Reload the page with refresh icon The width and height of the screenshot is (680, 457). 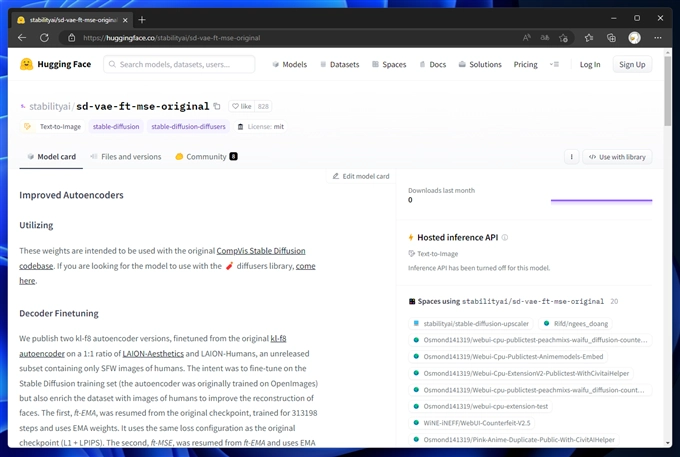[x=44, y=38]
